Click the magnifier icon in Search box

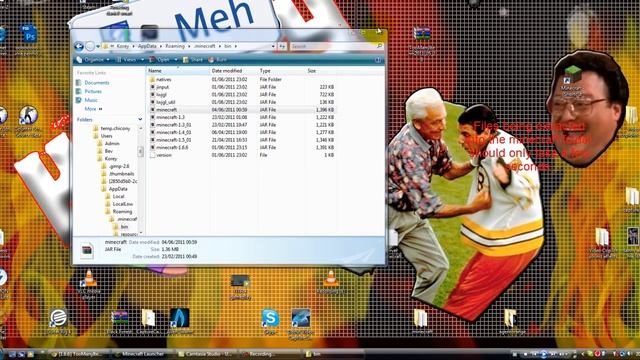[x=380, y=46]
